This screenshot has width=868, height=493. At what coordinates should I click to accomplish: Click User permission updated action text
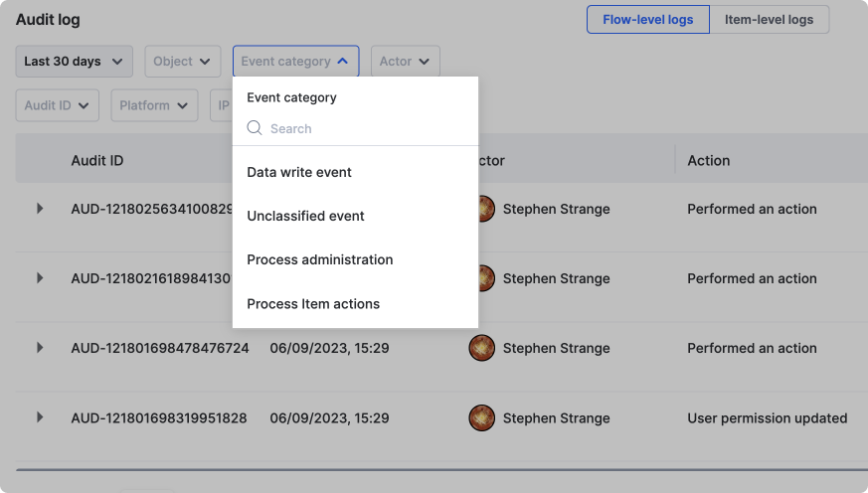[x=768, y=418]
